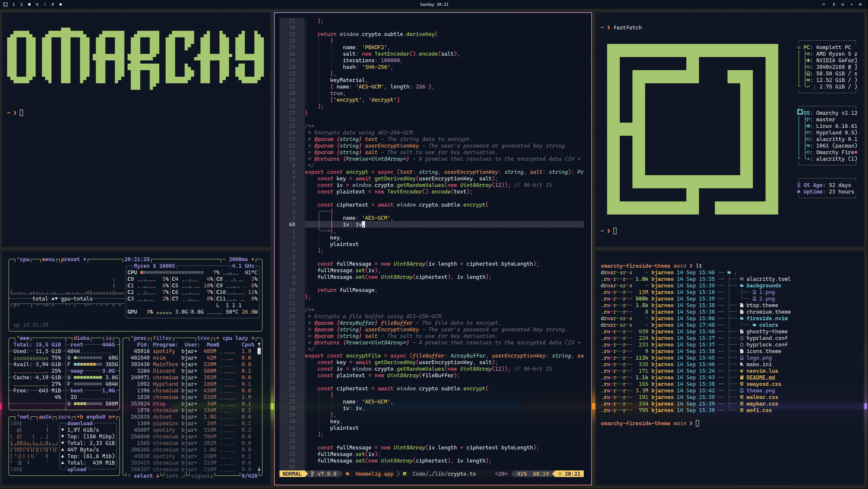The height and width of the screenshot is (489, 868).
Task: Click the Omarchy menu icon in top bar
Action: point(5,4)
